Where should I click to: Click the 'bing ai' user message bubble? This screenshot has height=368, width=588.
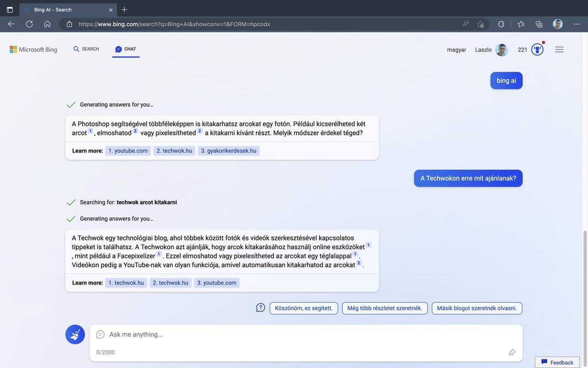click(506, 80)
